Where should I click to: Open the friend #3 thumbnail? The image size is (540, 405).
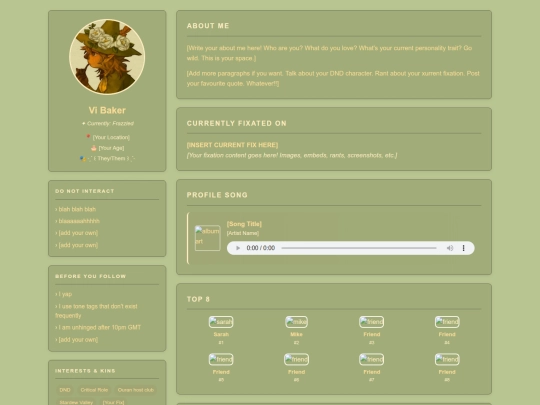pos(372,322)
